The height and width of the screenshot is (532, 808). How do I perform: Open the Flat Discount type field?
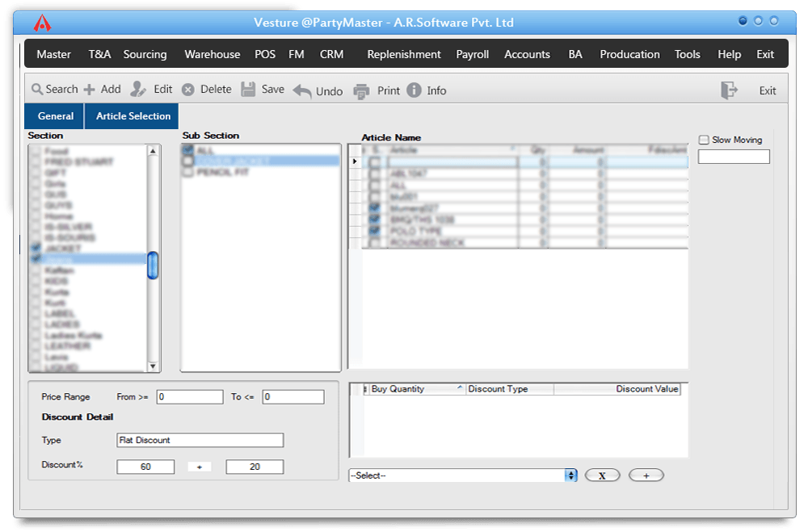pos(200,440)
